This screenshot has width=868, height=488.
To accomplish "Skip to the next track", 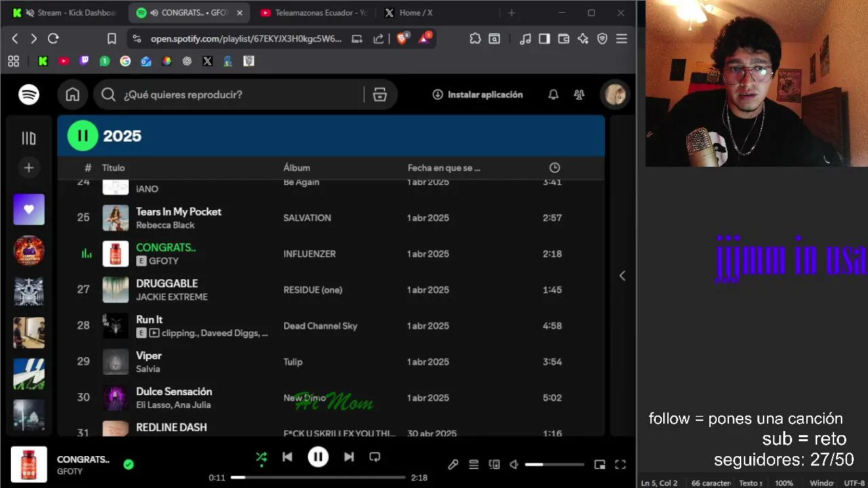I will point(349,457).
